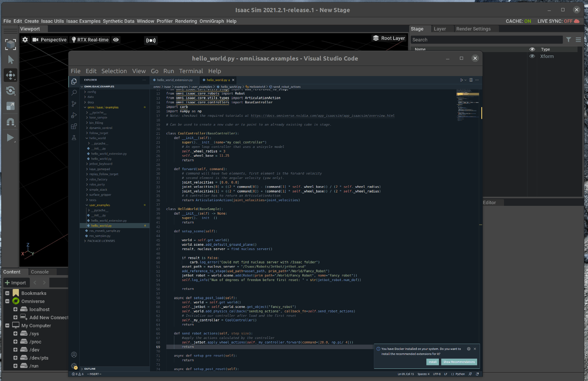The height and width of the screenshot is (381, 588).
Task: Open Explorer panel ellipsis menu
Action: [144, 80]
